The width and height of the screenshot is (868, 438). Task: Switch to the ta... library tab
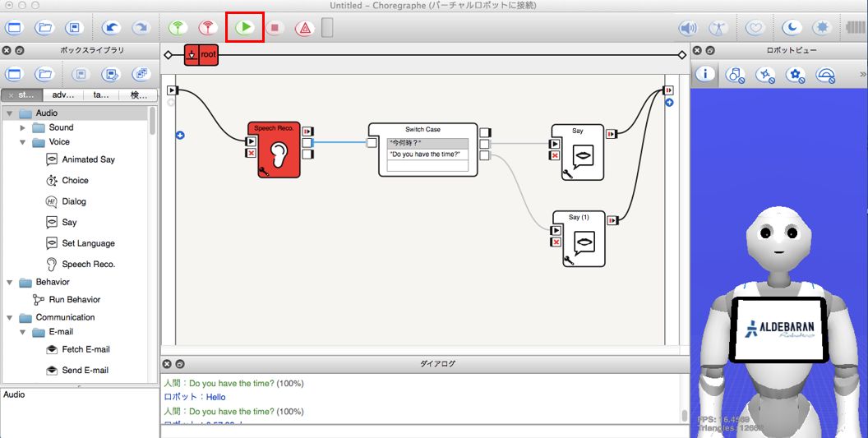point(101,95)
